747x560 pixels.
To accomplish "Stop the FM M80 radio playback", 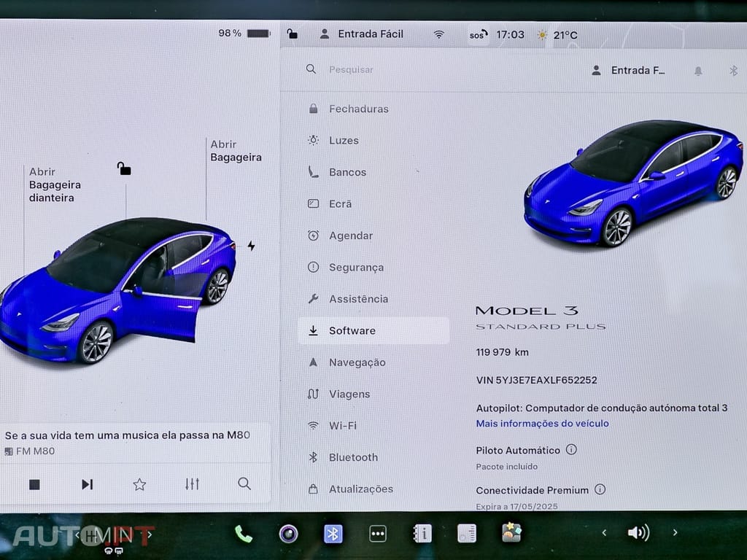I will 34,484.
